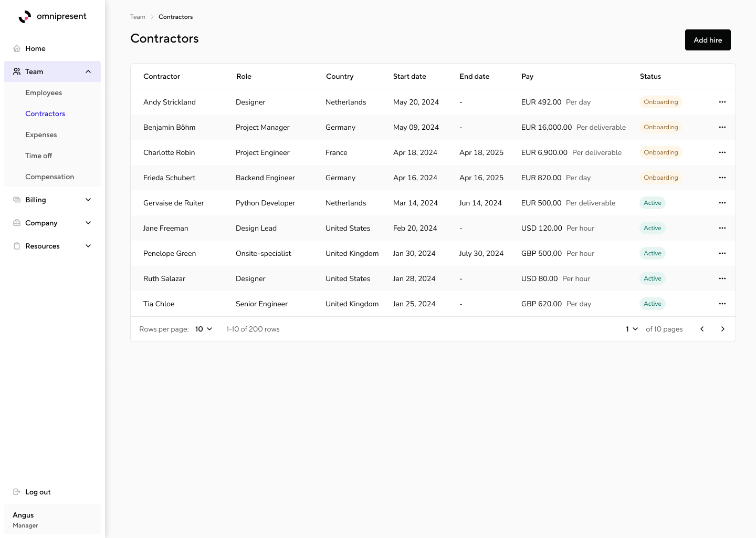Open more options for Benjamin Böhm
The image size is (756, 538).
(x=722, y=127)
